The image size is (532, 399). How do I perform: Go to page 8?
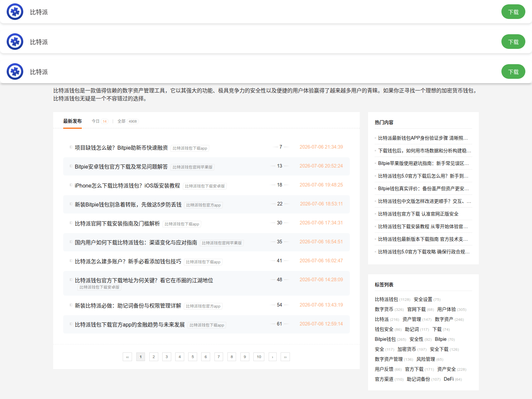point(232,357)
